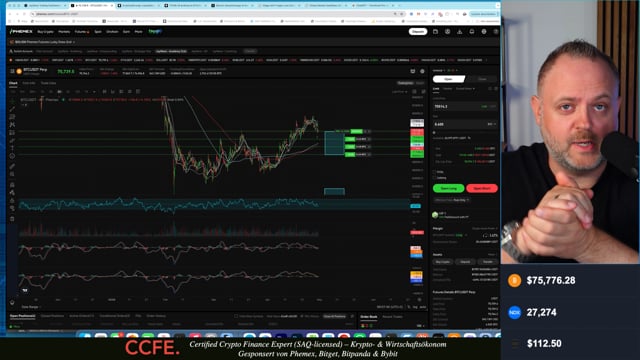
Task: Expand the BTCUSDT Perp pair selector
Action: tap(36, 70)
